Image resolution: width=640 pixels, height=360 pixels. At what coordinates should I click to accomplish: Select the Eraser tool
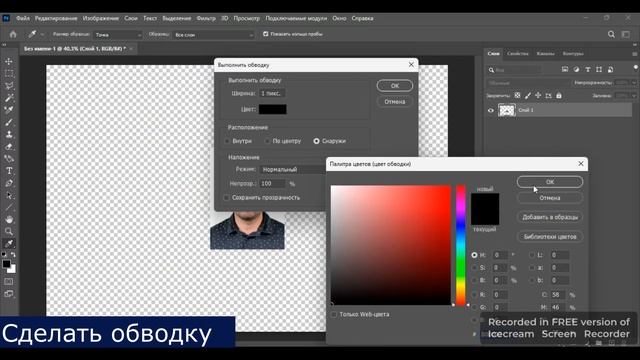[9, 147]
